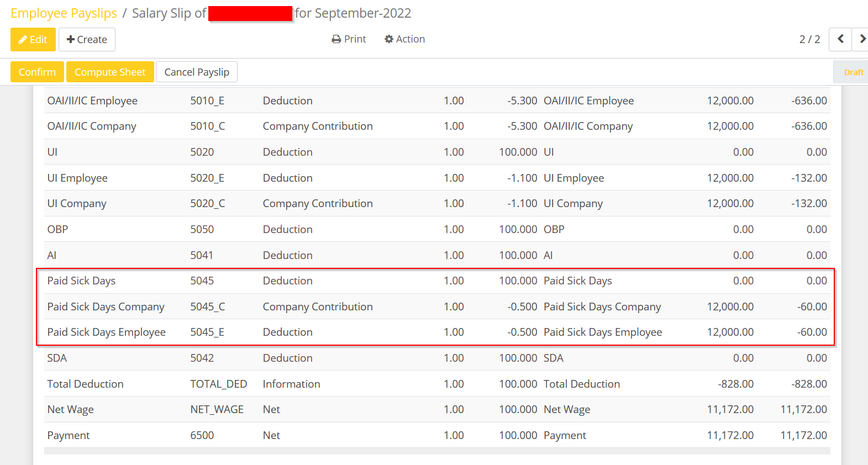Click Company Contribution in UI Company row
Screen dimensions: 868x465
coord(318,203)
